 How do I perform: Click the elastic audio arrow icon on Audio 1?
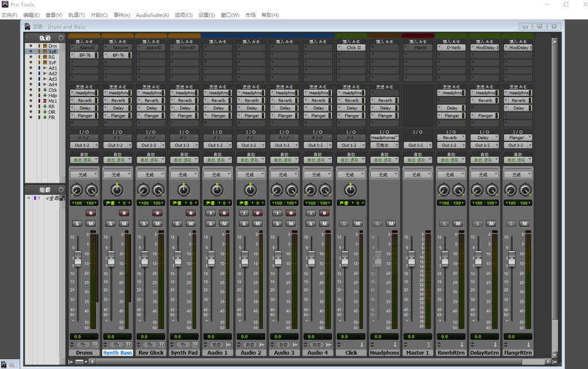click(229, 345)
